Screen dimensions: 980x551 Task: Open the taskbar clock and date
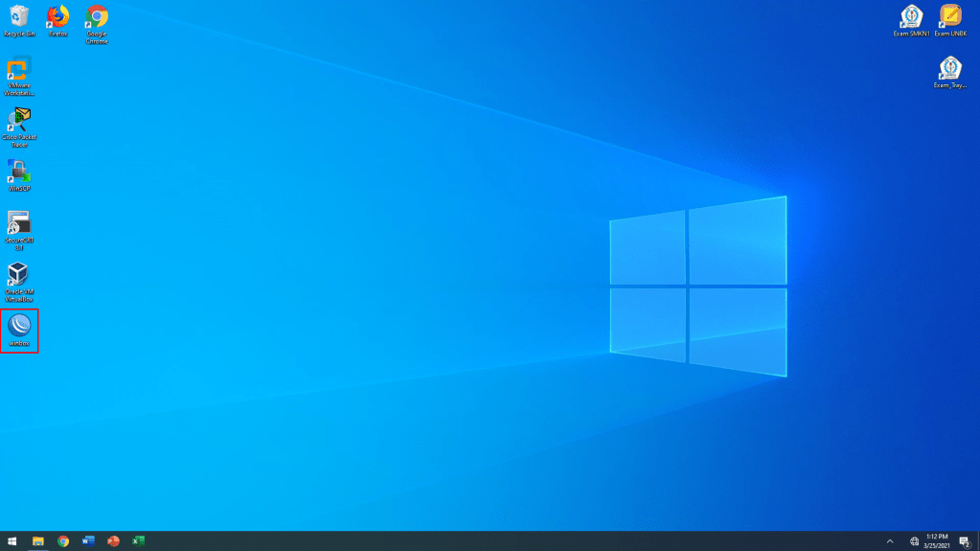point(936,541)
